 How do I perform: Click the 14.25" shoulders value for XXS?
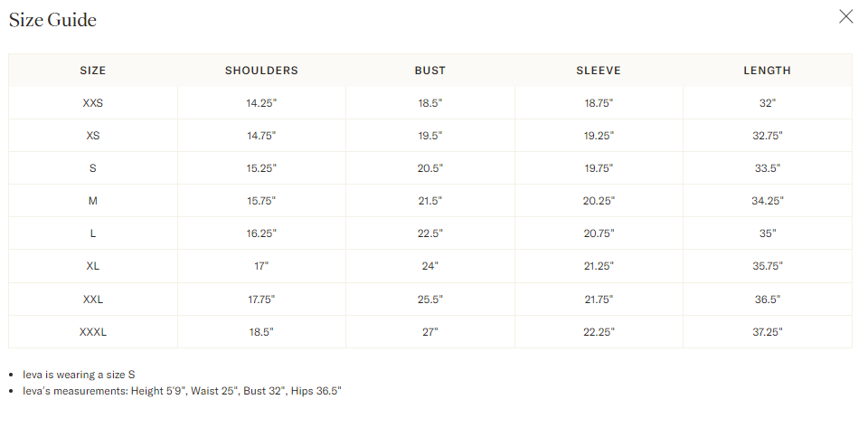(261, 103)
